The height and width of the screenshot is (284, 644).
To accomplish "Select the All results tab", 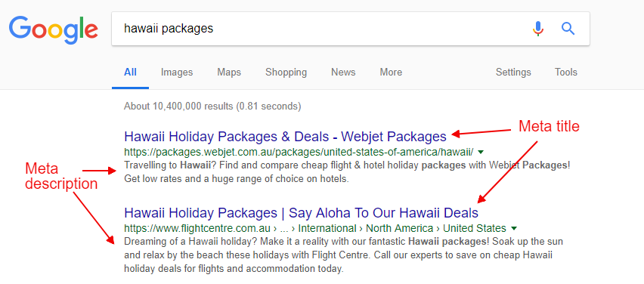I will [130, 73].
